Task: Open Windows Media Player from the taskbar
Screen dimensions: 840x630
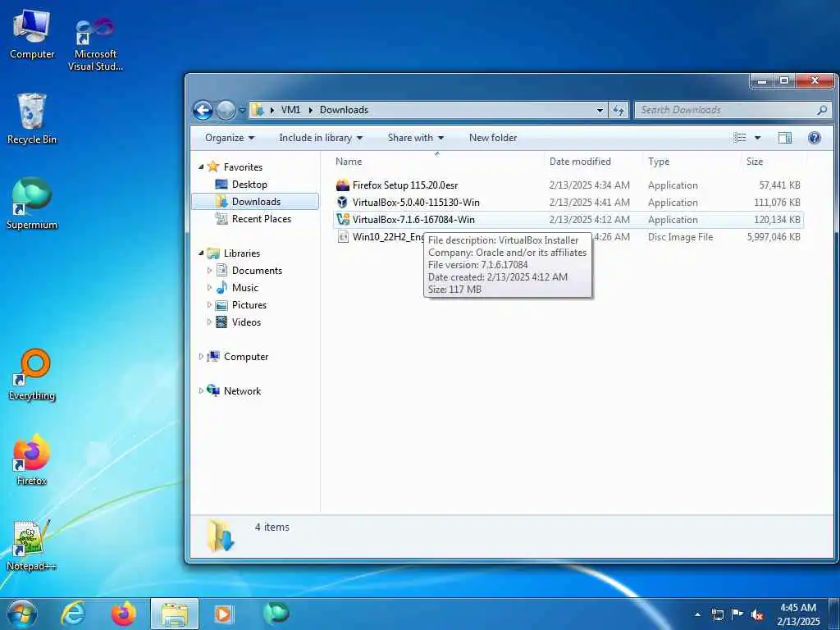Action: [x=223, y=614]
